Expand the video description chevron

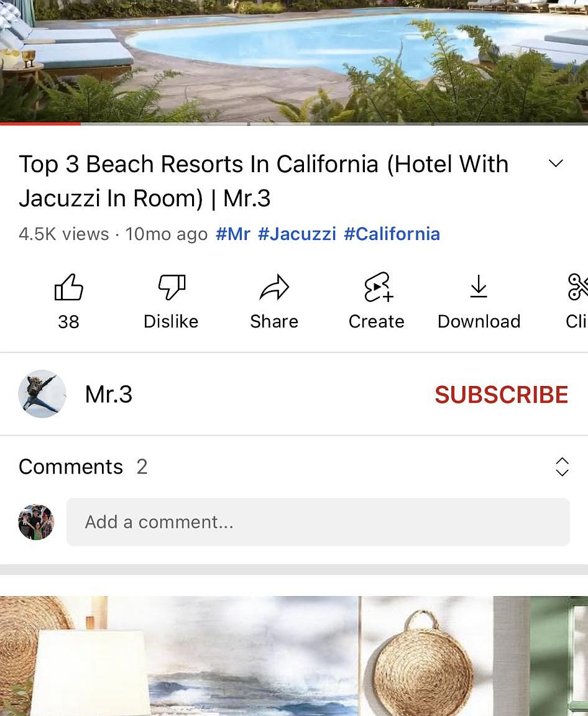click(556, 163)
